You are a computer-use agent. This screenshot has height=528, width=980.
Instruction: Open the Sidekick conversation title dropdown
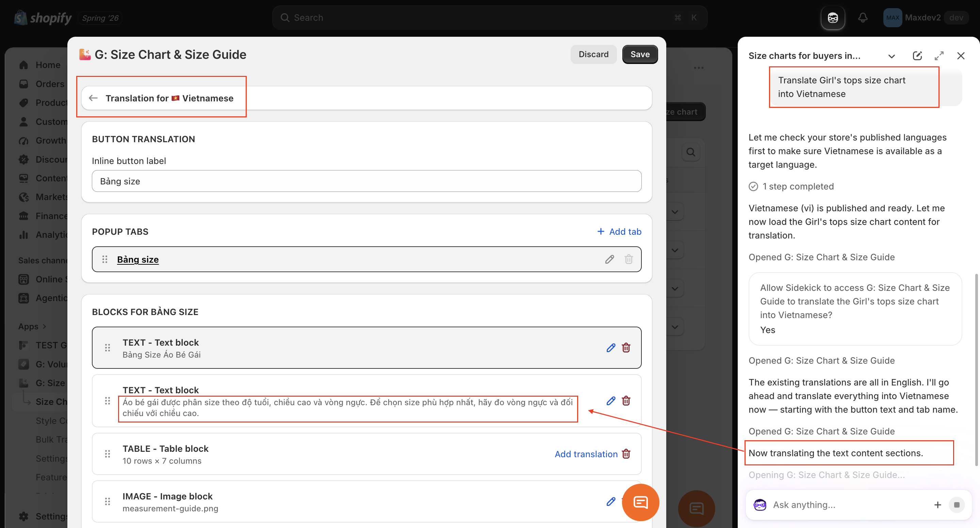tap(892, 56)
